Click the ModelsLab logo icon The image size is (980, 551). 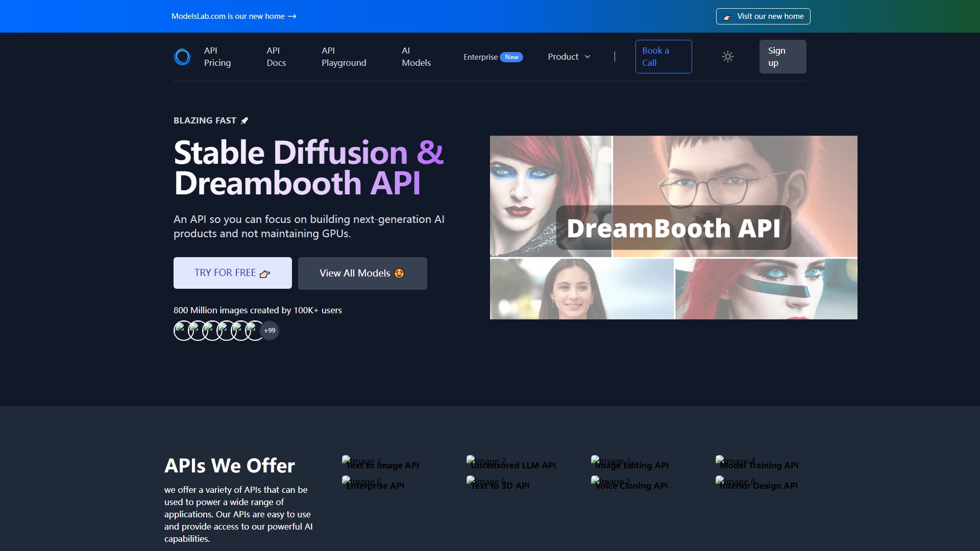[182, 57]
